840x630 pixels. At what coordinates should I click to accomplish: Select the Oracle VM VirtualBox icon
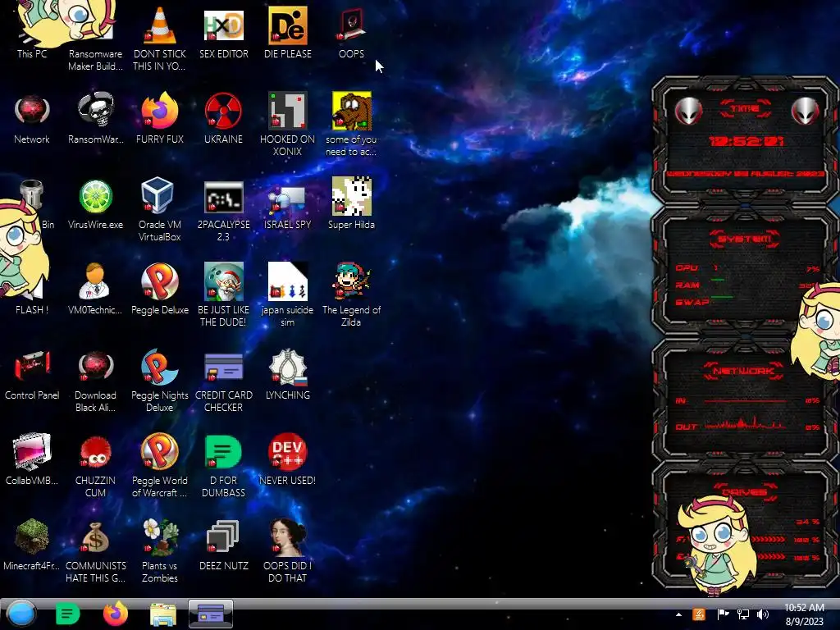click(x=160, y=209)
